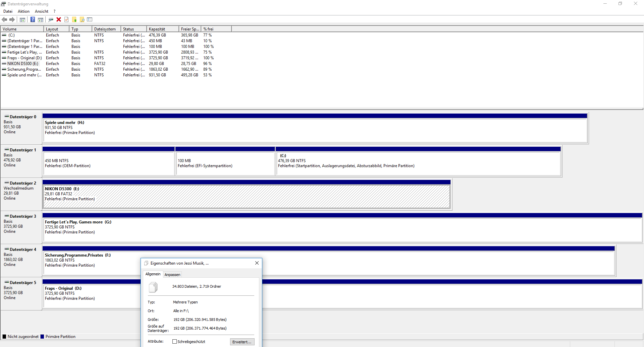Sort by the Typ column header
The image size is (644, 347).
coord(80,29)
